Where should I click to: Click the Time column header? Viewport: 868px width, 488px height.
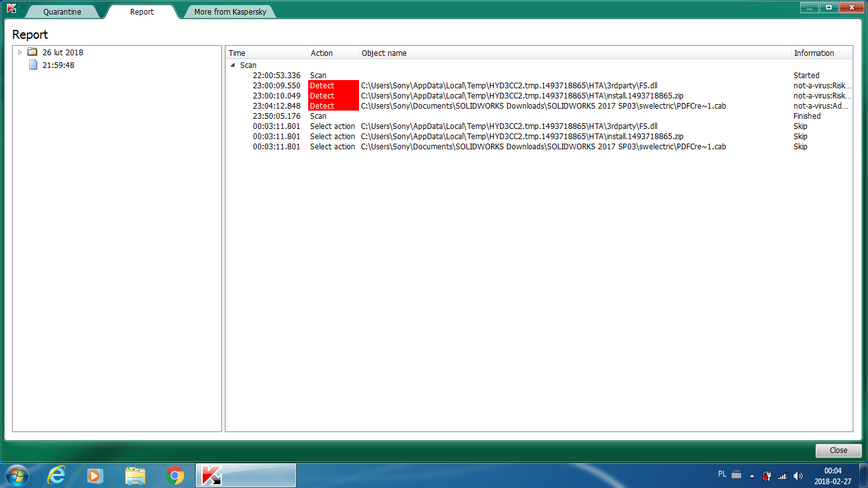pos(267,53)
